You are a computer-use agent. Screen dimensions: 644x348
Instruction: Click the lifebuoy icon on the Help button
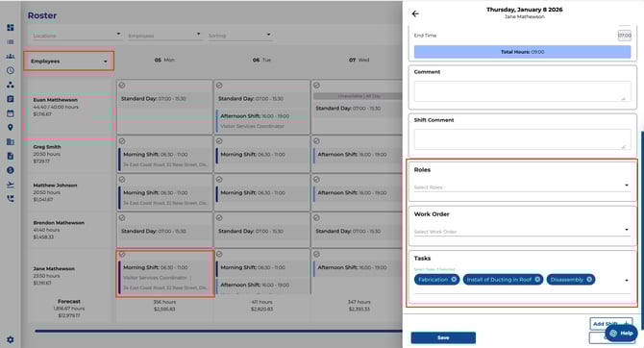(613, 334)
